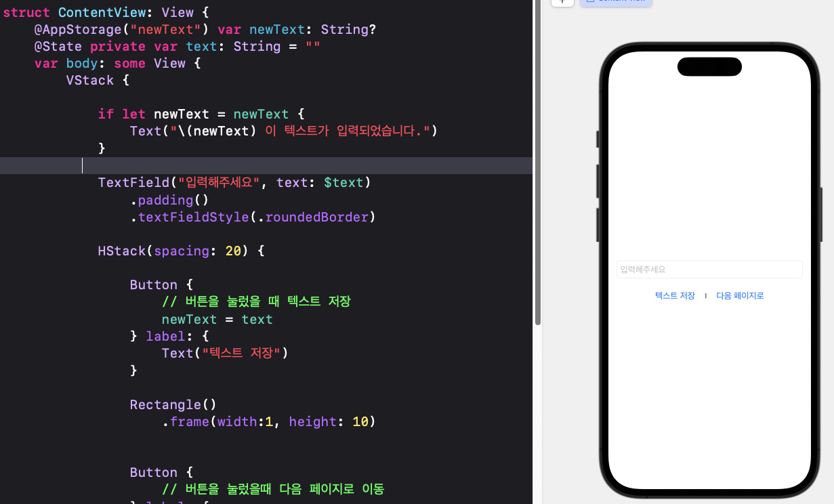Click the @AppStorage("newText") declaration
Viewport: 834px width, 504px height.
tap(205, 30)
